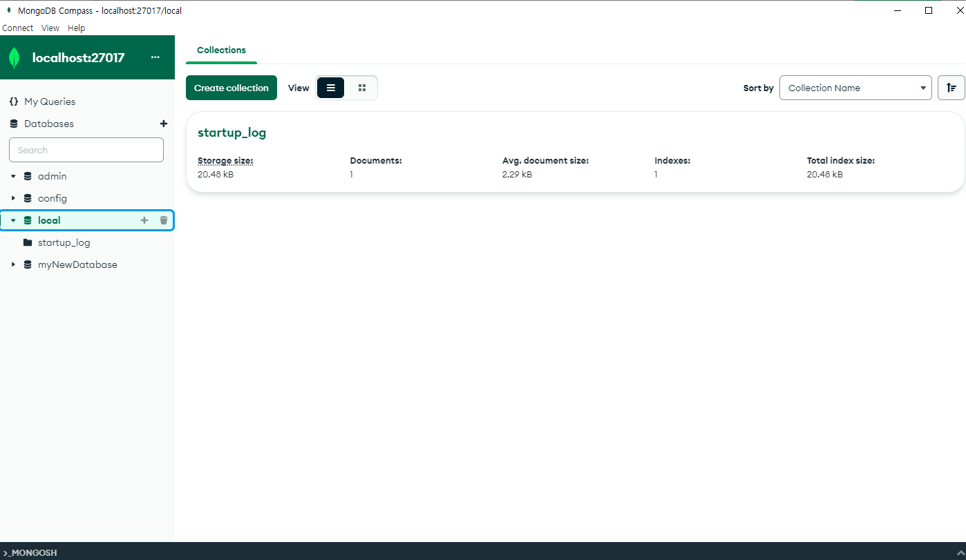Add a new database with plus icon

(164, 124)
